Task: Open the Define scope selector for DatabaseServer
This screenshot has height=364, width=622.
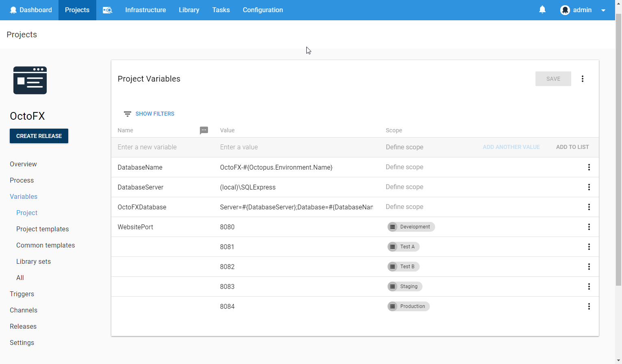Action: (x=405, y=187)
